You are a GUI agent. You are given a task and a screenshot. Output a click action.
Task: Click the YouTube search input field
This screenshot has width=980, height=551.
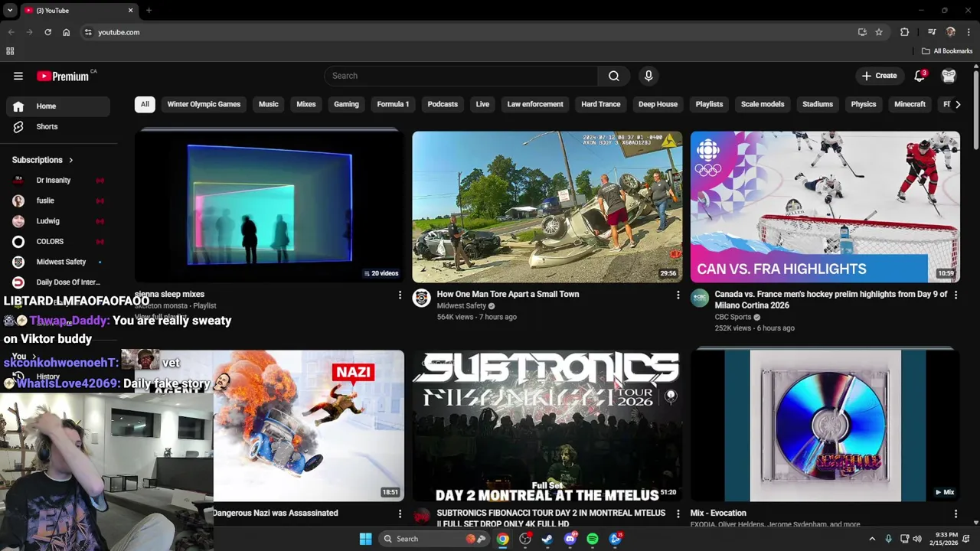[461, 76]
